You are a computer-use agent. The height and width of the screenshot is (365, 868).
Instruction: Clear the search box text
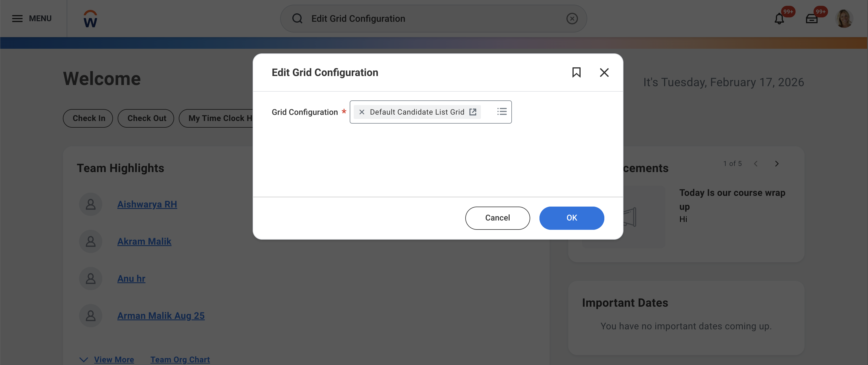(x=572, y=19)
